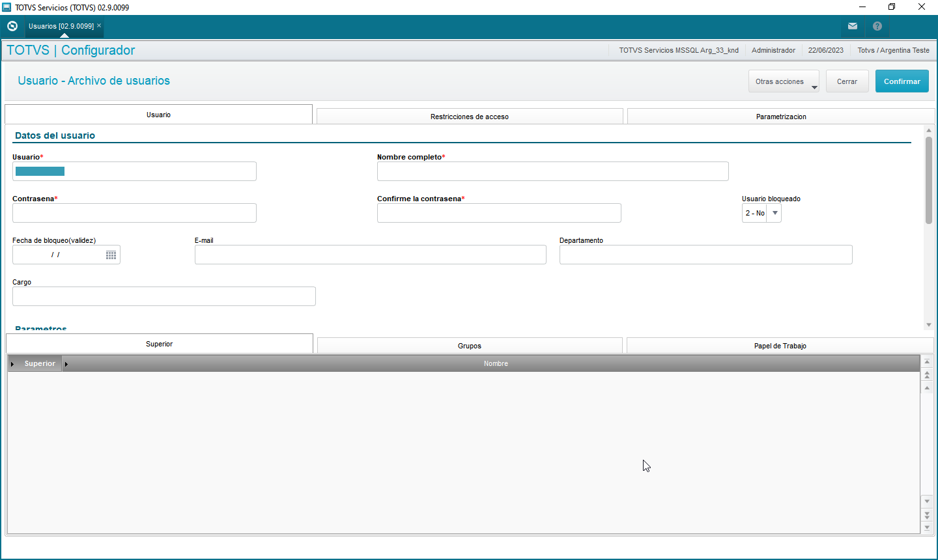The image size is (938, 560).
Task: Click arrow right of Superior column header
Action: [66, 363]
